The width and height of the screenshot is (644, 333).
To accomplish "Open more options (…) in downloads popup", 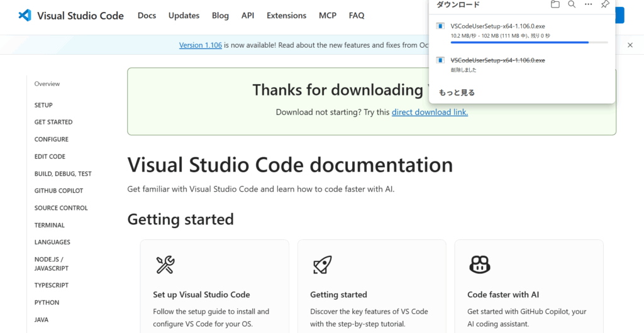I will pyautogui.click(x=588, y=4).
